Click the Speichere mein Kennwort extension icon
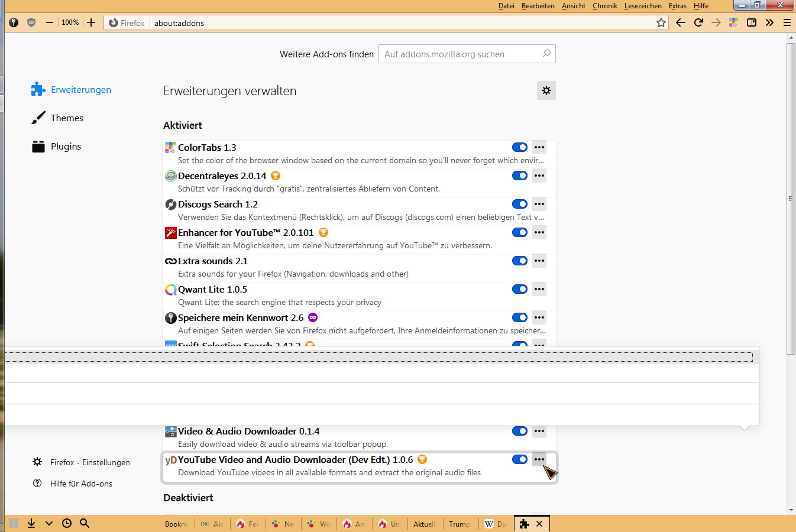 coord(170,317)
